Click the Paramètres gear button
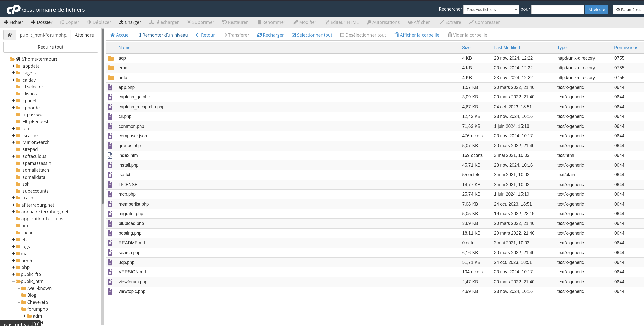 point(628,9)
